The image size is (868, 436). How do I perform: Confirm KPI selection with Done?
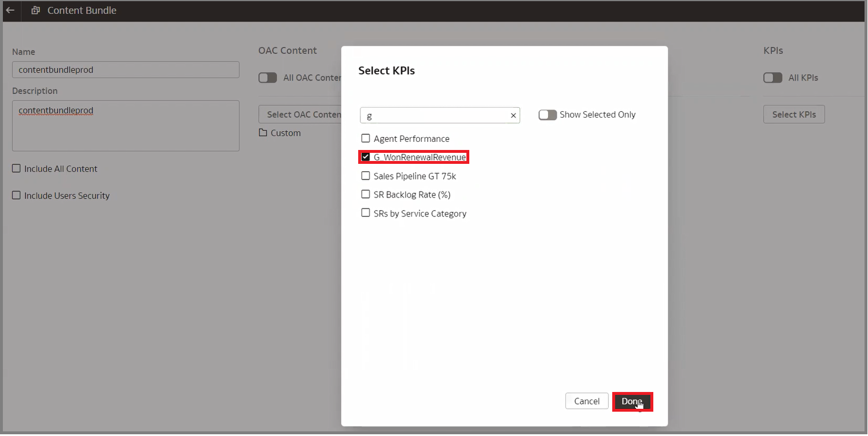[632, 401]
